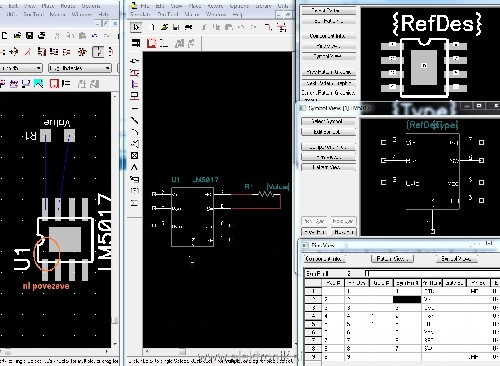The image size is (500, 366).
Task: Open the Place menu in PCB window
Action: [48, 6]
